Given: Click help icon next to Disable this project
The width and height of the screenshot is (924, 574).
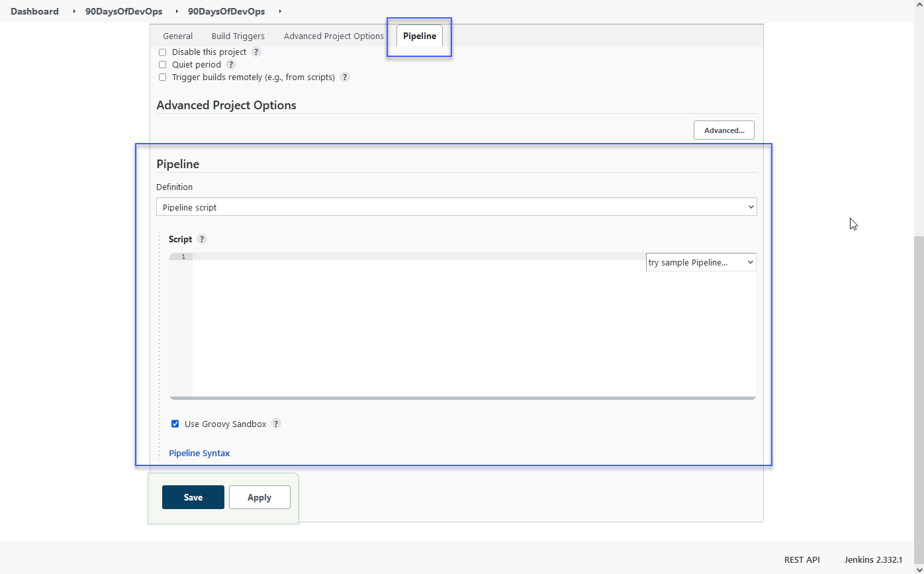Looking at the screenshot, I should tap(256, 52).
